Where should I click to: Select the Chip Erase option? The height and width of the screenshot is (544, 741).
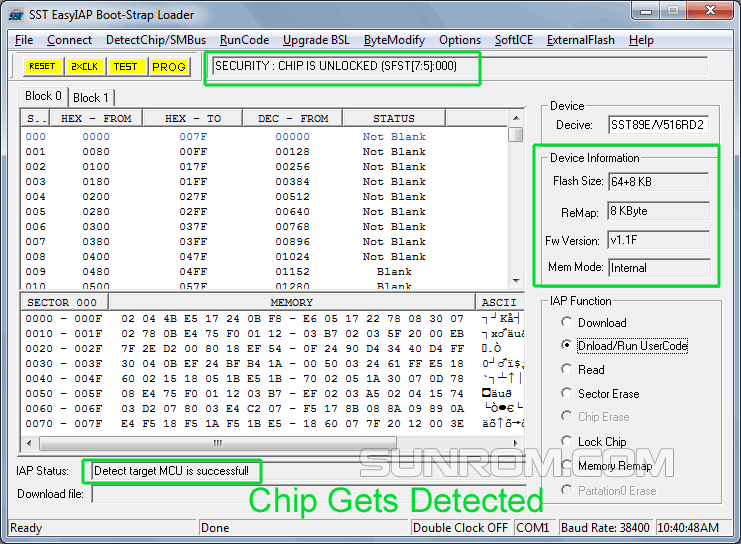595,417
